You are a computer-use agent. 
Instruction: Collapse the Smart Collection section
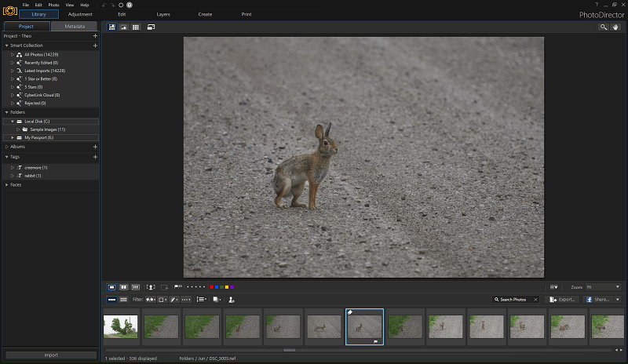[7, 45]
